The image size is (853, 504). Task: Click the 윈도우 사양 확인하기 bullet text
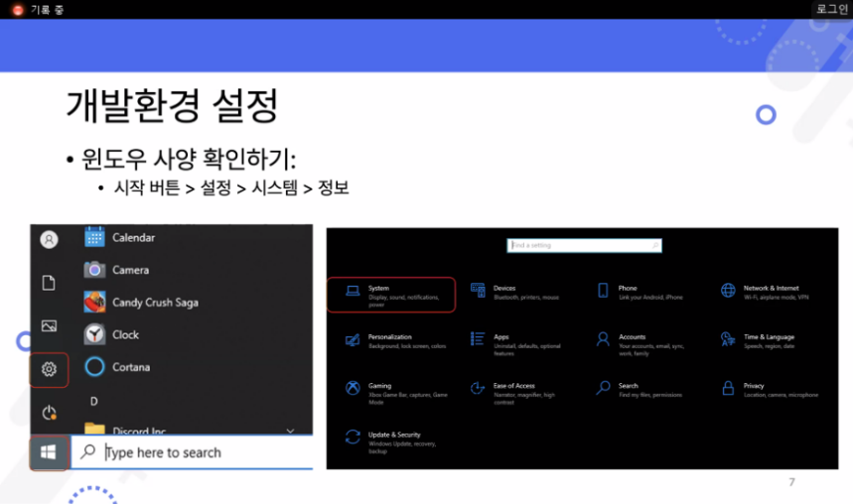tap(189, 159)
